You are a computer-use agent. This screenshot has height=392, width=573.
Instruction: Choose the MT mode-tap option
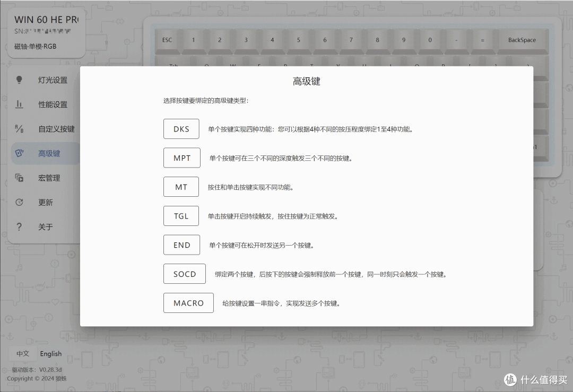click(x=180, y=187)
